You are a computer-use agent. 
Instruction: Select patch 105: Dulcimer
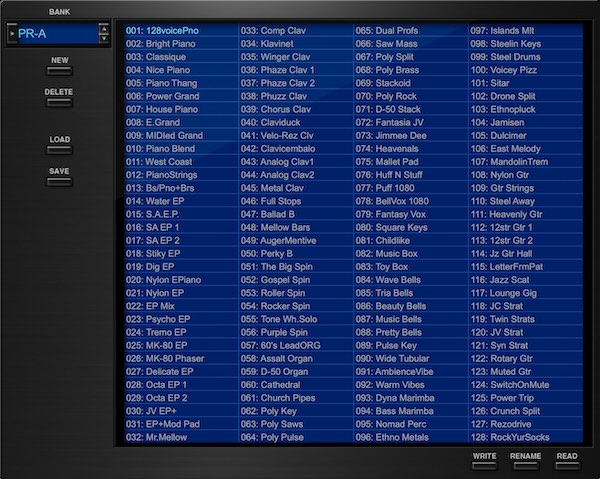point(526,135)
